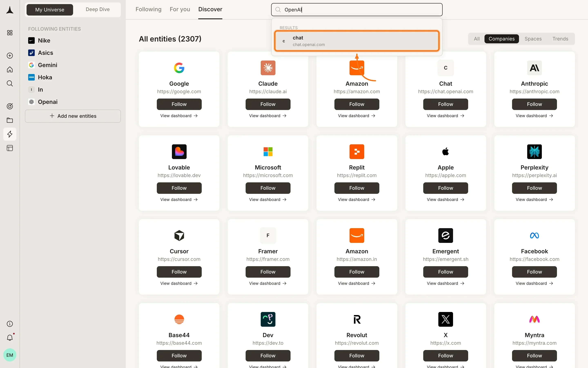
Task: Click the Google logo on its card
Action: 179,68
